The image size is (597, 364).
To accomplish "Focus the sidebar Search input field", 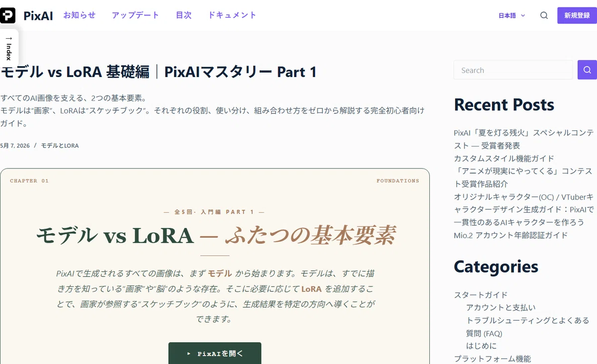I will click(513, 70).
